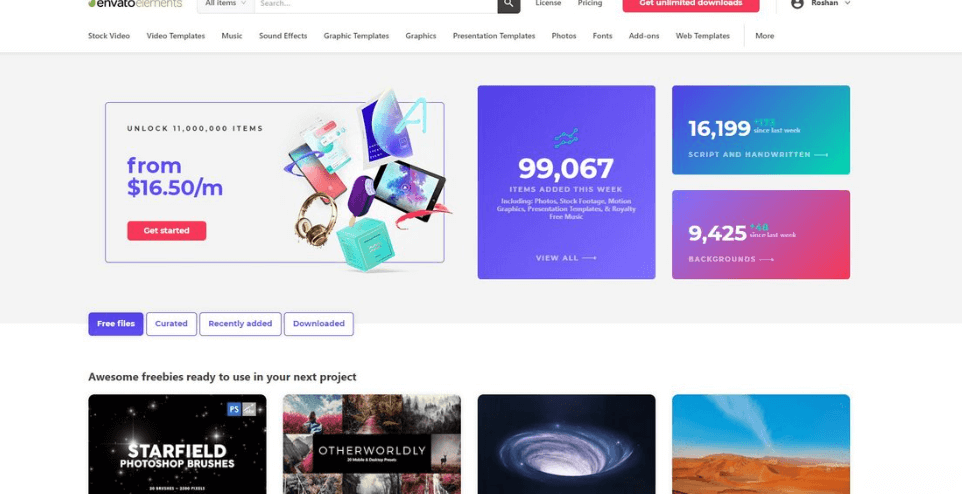Click the Roshan account avatar icon
The width and height of the screenshot is (966, 498).
tap(797, 4)
